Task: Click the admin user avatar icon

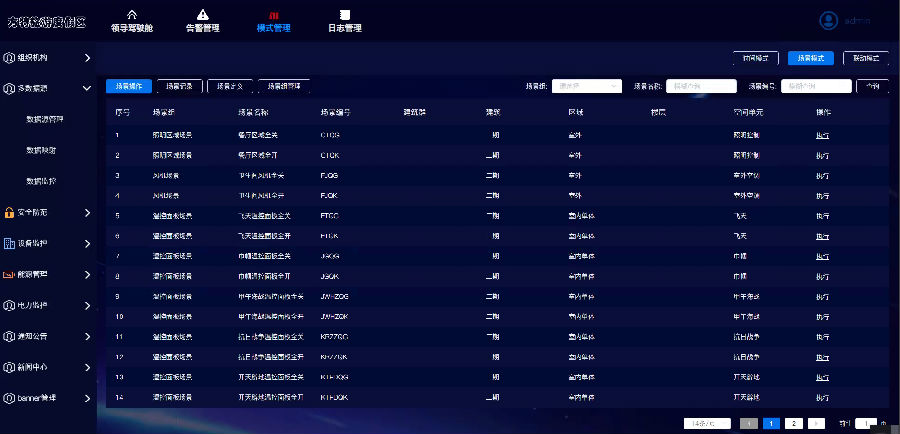Action: pos(828,20)
